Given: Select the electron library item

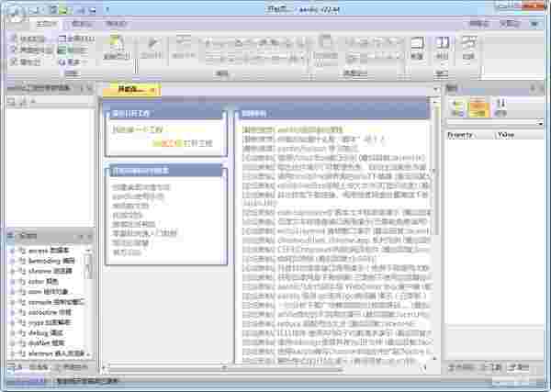Looking at the screenshot, I should [56, 353].
